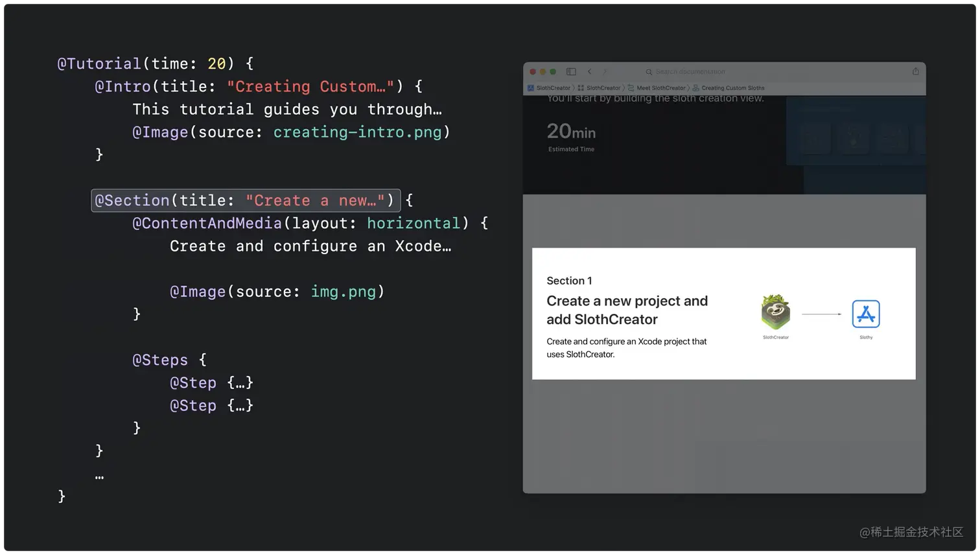Click the @Tutorial(time: 20) code line

click(x=156, y=64)
